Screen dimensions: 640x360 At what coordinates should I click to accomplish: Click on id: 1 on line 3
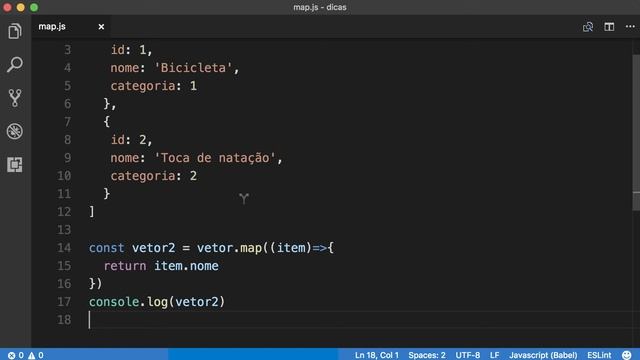[131, 50]
